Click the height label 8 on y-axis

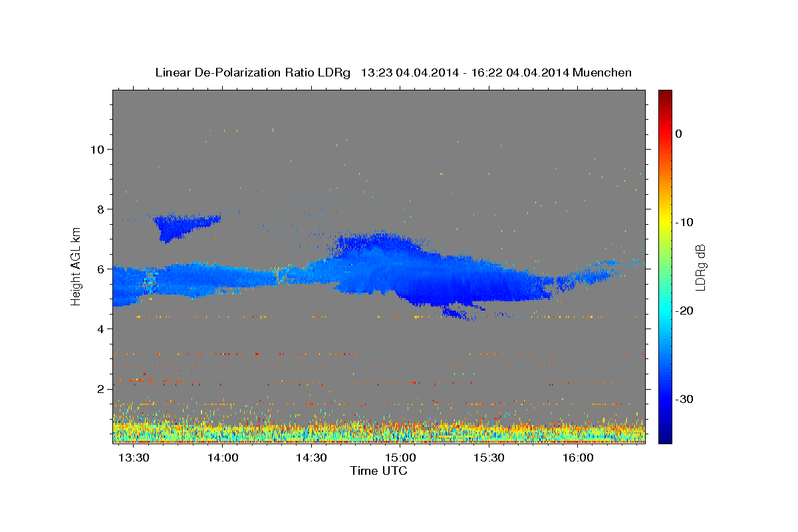100,209
